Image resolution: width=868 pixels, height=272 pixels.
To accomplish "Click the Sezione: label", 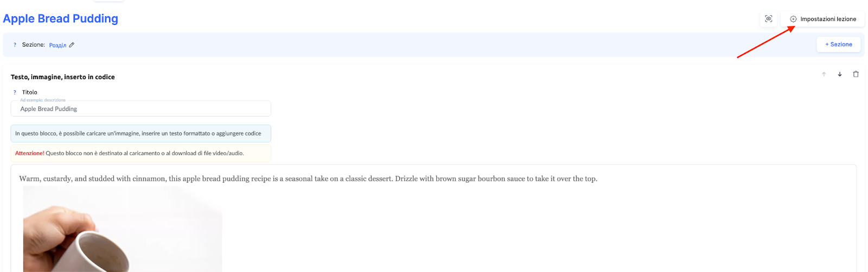I will [34, 45].
